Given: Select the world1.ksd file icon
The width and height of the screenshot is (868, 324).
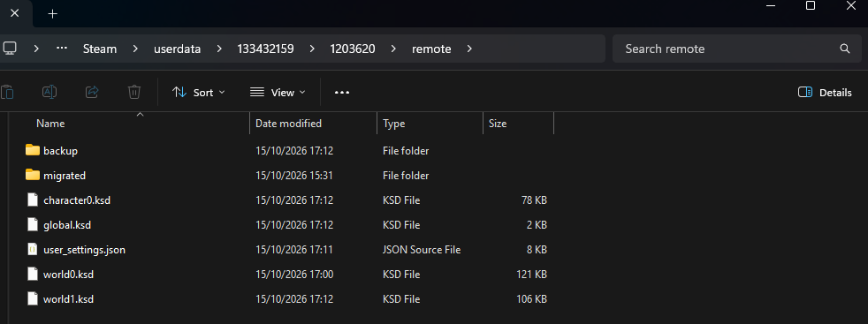Looking at the screenshot, I should [34, 299].
